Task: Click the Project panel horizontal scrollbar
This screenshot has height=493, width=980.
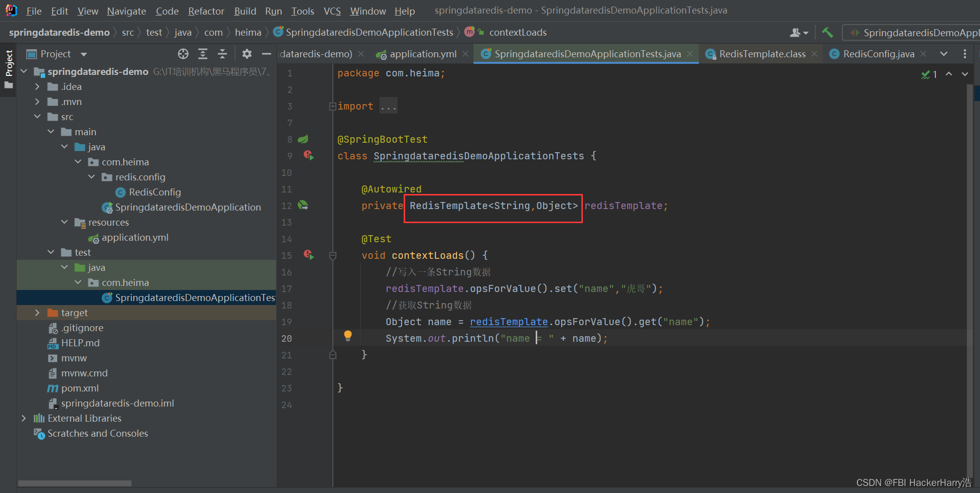Action: click(x=75, y=483)
